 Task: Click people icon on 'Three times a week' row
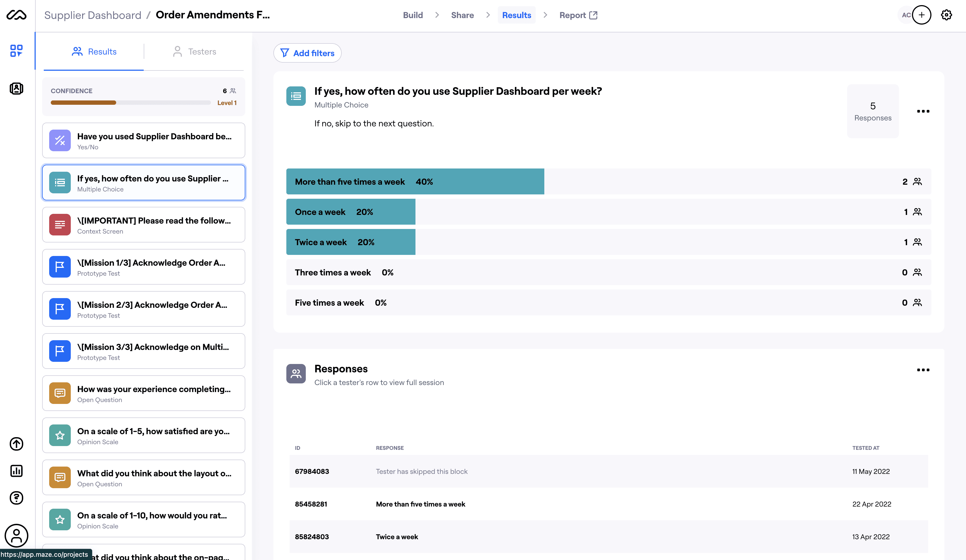[x=917, y=272]
